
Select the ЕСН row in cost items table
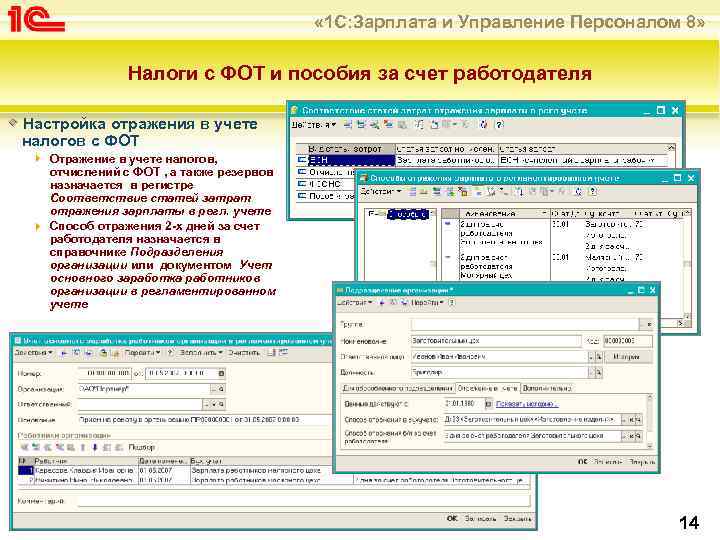tap(482, 160)
